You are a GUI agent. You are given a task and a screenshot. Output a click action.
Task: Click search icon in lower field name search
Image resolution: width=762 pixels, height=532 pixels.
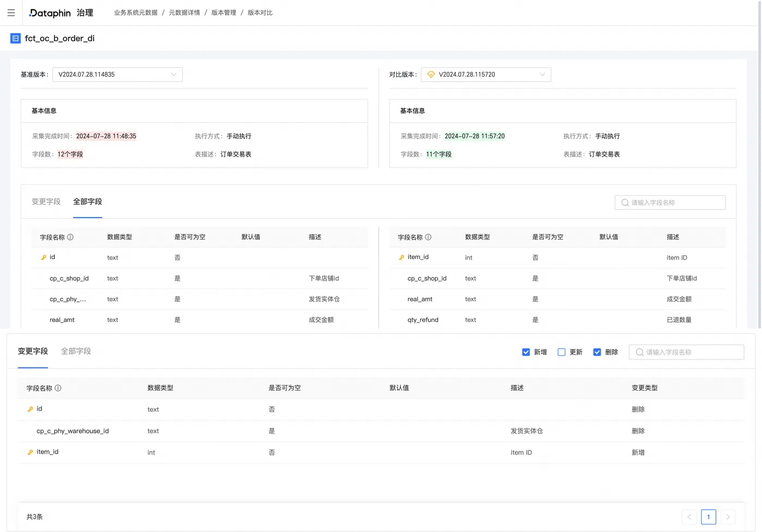tap(640, 352)
